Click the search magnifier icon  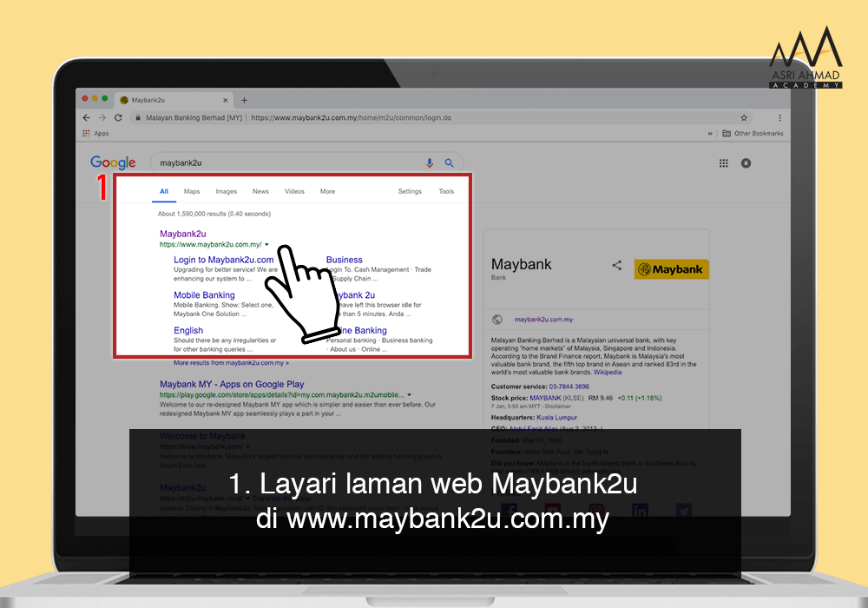click(449, 162)
